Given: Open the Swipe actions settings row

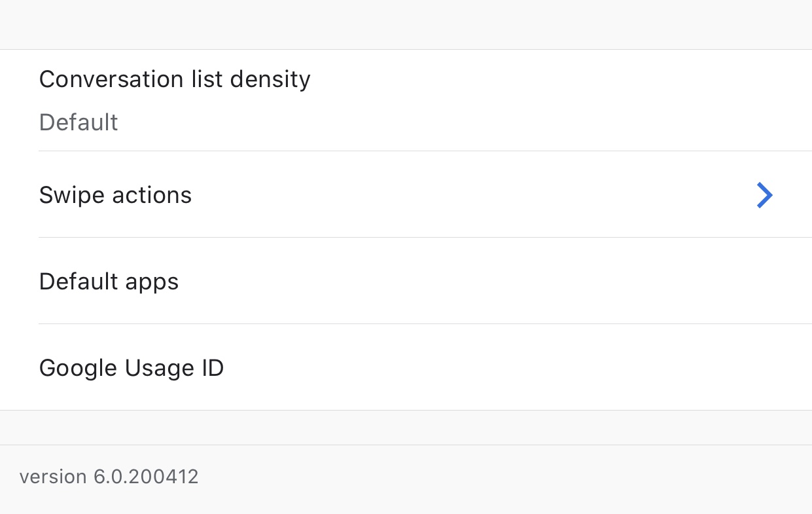Looking at the screenshot, I should tap(406, 195).
